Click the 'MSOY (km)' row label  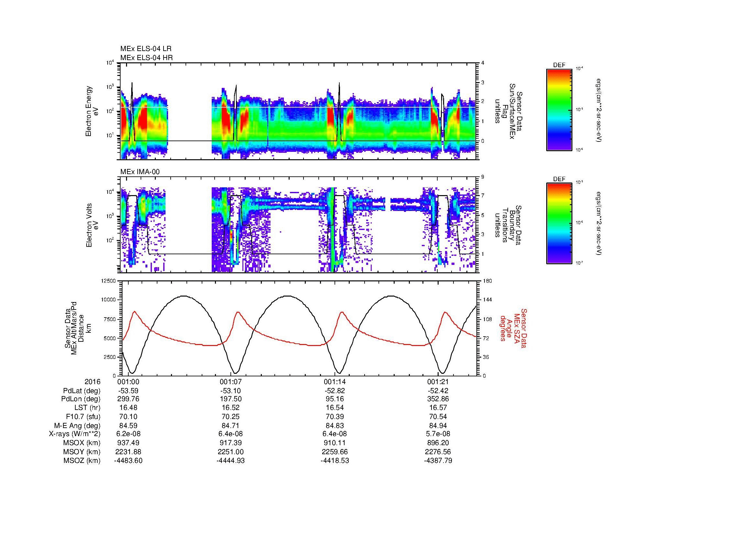pos(82,452)
